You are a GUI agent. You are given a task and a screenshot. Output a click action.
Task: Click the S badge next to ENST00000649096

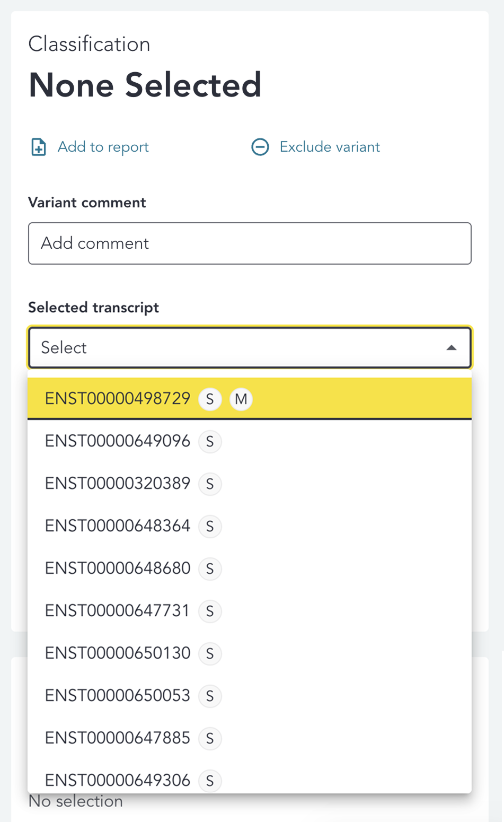click(210, 441)
